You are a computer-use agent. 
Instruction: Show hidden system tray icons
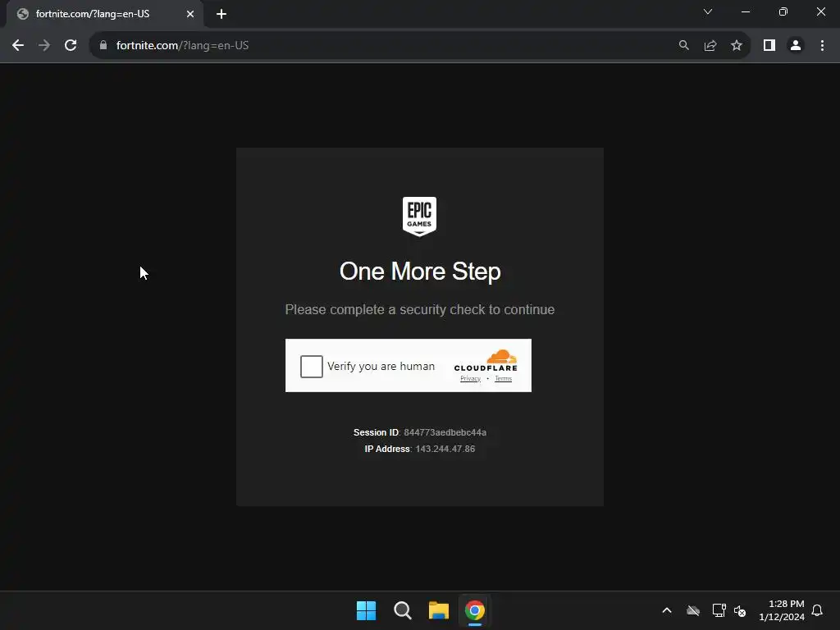click(667, 610)
